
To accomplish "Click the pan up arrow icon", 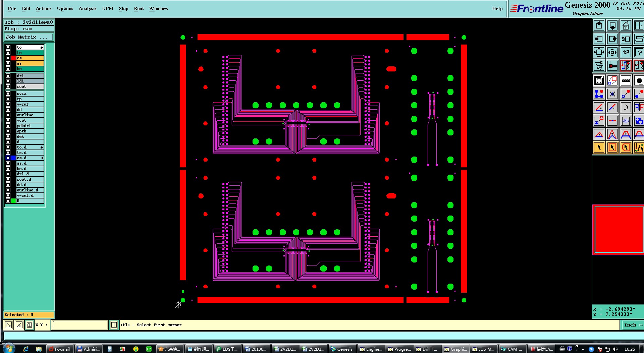I will point(599,25).
